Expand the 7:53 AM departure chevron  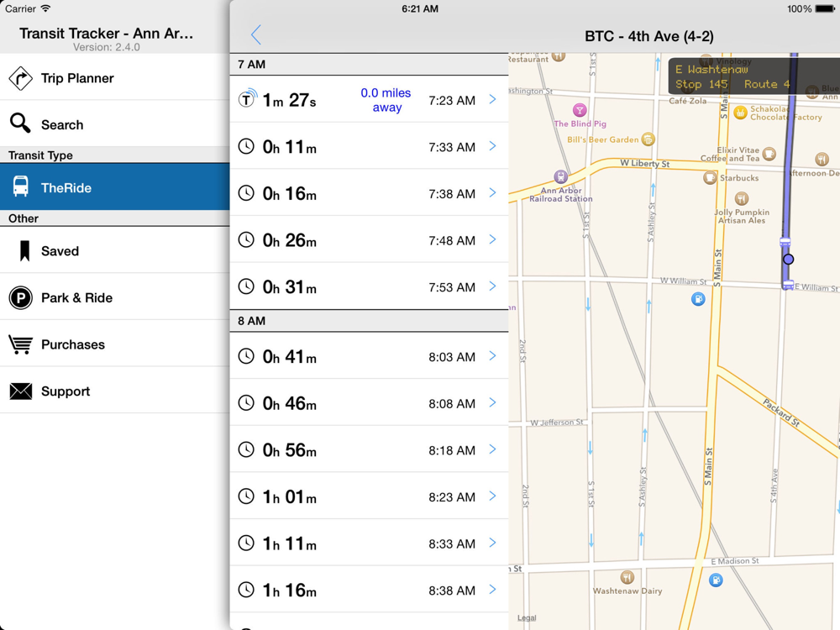click(493, 286)
